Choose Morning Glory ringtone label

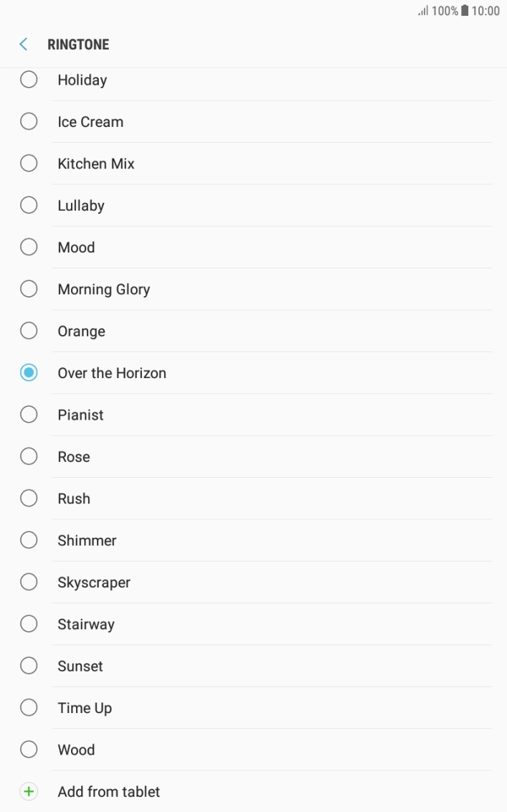(x=104, y=290)
